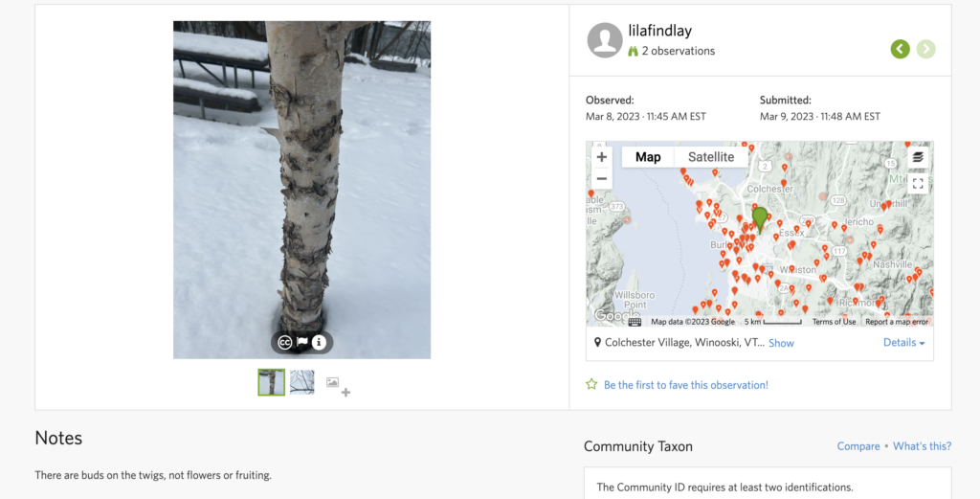
Task: Zoom in on the map
Action: (601, 157)
